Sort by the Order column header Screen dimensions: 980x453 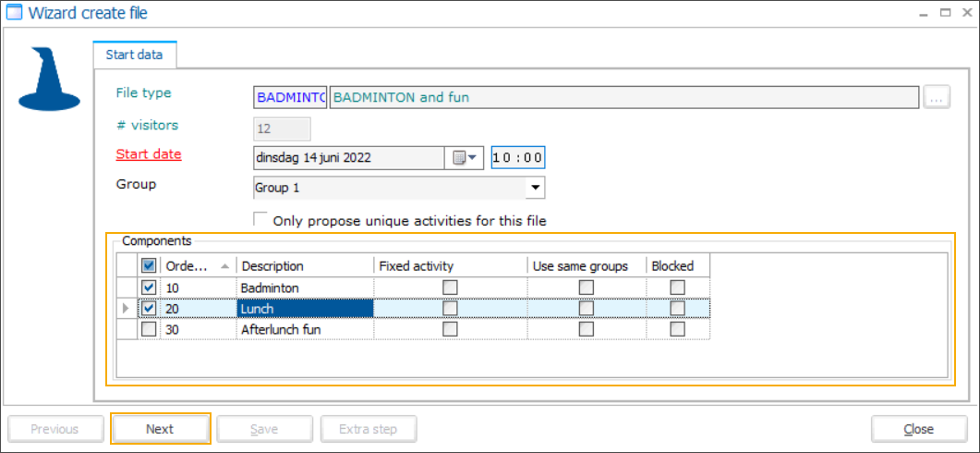(x=198, y=266)
